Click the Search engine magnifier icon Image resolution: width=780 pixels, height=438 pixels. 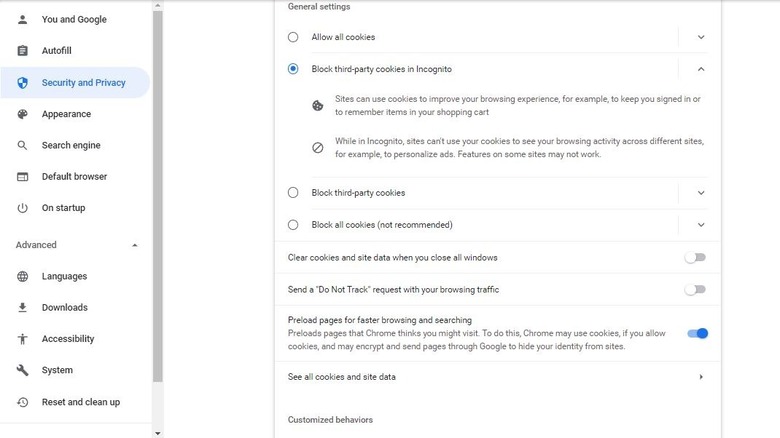23,145
